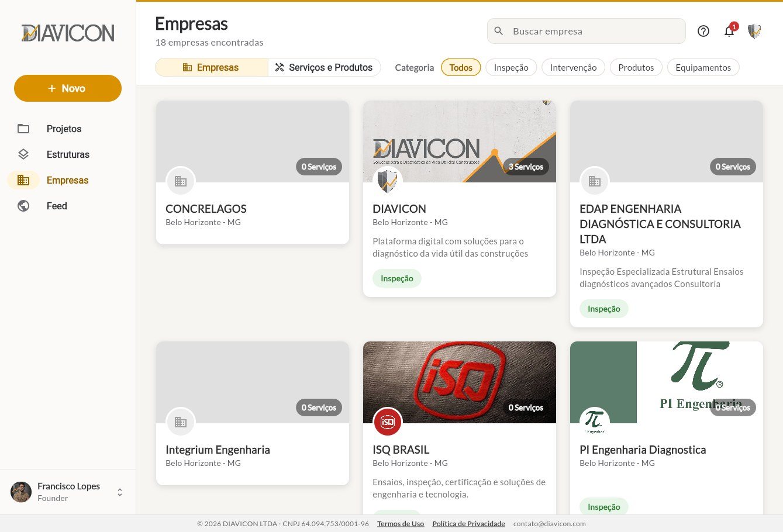Image resolution: width=783 pixels, height=532 pixels.
Task: Expand the Francisco Lopes account switcher
Action: pos(120,492)
